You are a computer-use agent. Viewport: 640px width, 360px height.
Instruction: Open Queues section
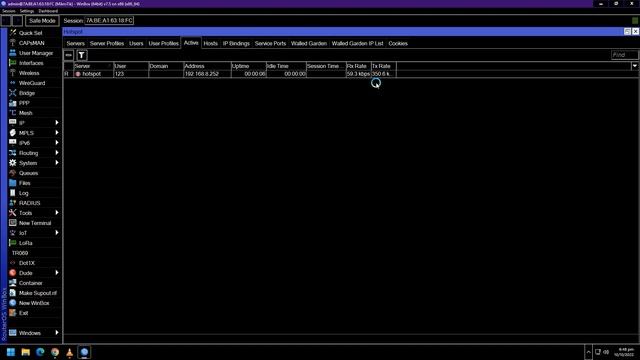click(29, 173)
